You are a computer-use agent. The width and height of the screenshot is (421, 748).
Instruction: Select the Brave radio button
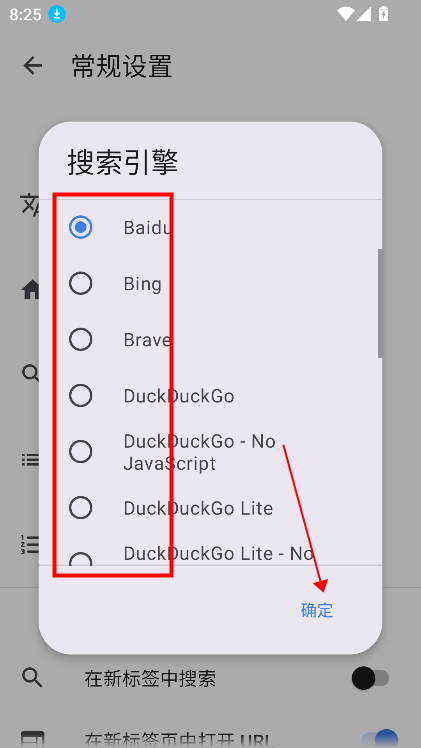(x=81, y=340)
